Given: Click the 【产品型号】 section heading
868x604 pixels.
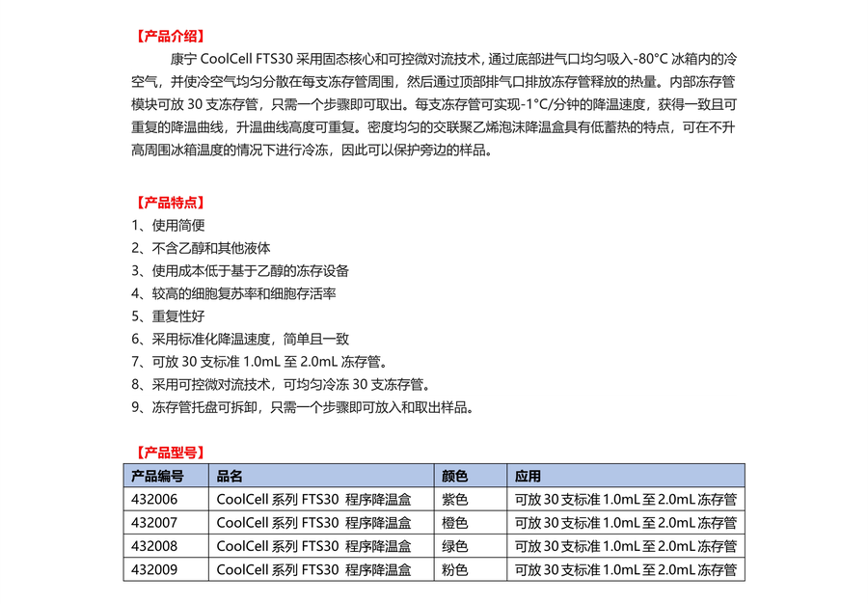Looking at the screenshot, I should pos(171,453).
